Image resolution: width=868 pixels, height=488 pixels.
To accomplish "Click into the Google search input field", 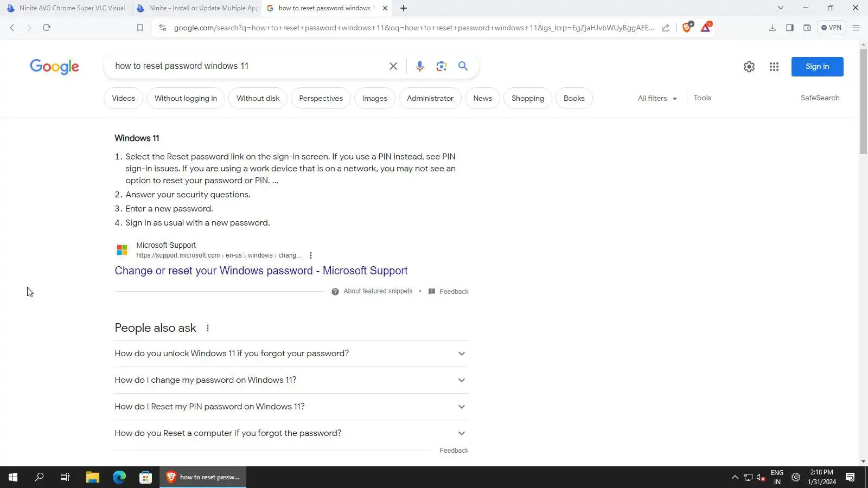I will (247, 66).
